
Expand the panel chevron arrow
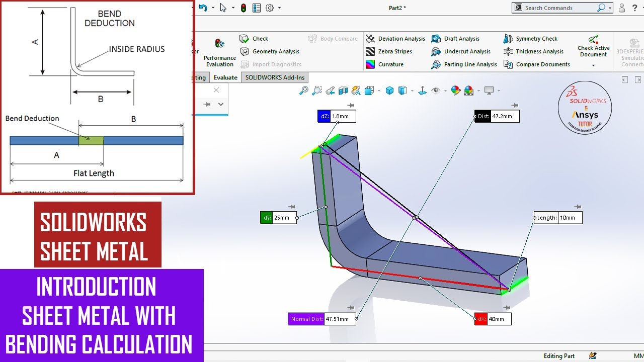point(220,104)
